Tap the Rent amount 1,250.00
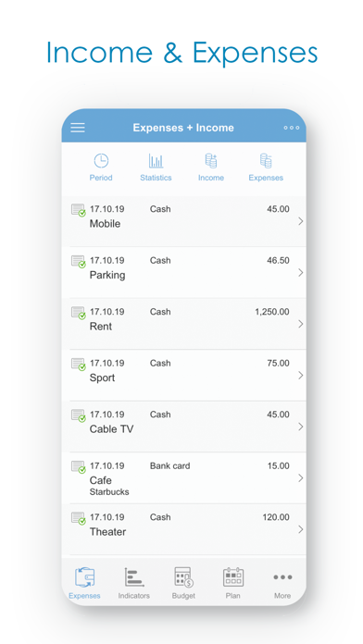Viewport: 363px width, 644px height. pos(272,312)
